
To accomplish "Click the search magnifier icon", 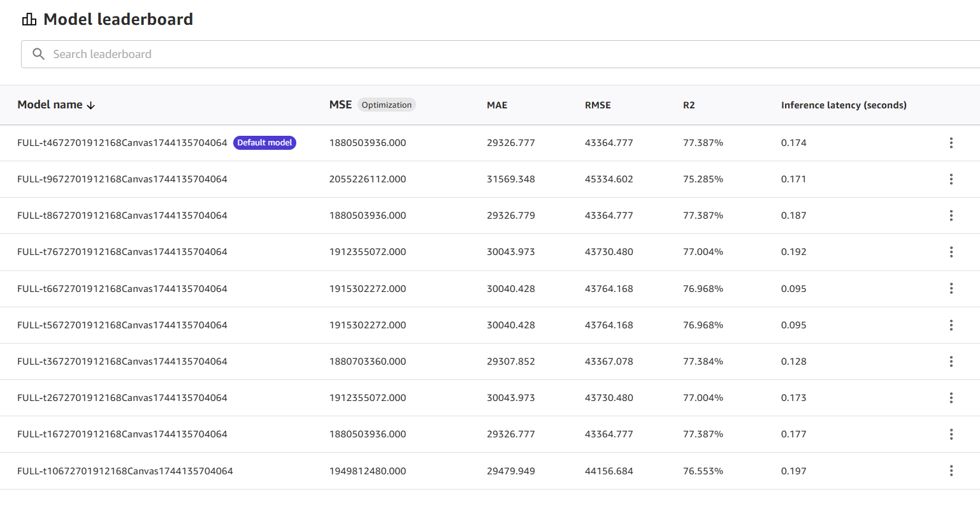I will 38,54.
